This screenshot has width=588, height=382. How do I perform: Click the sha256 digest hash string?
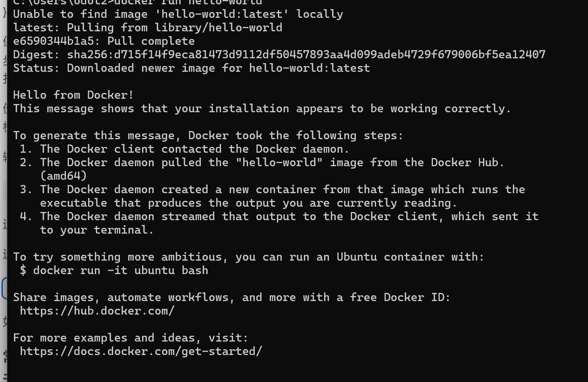click(306, 54)
